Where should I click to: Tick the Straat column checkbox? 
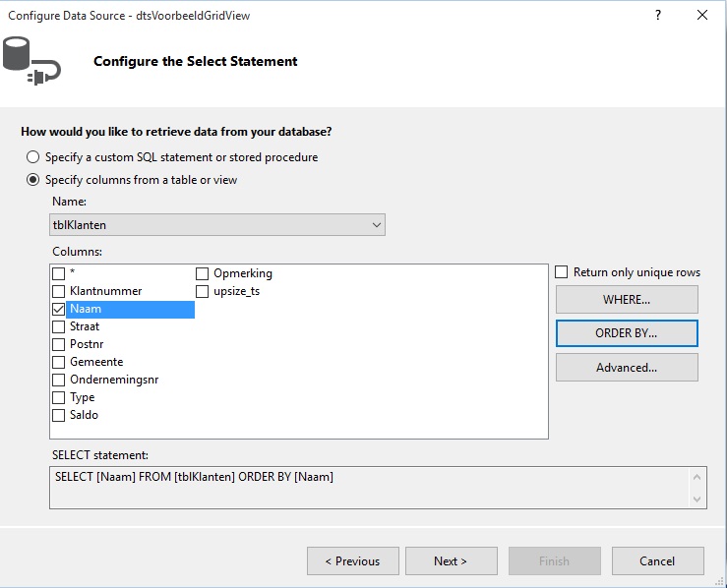click(58, 326)
